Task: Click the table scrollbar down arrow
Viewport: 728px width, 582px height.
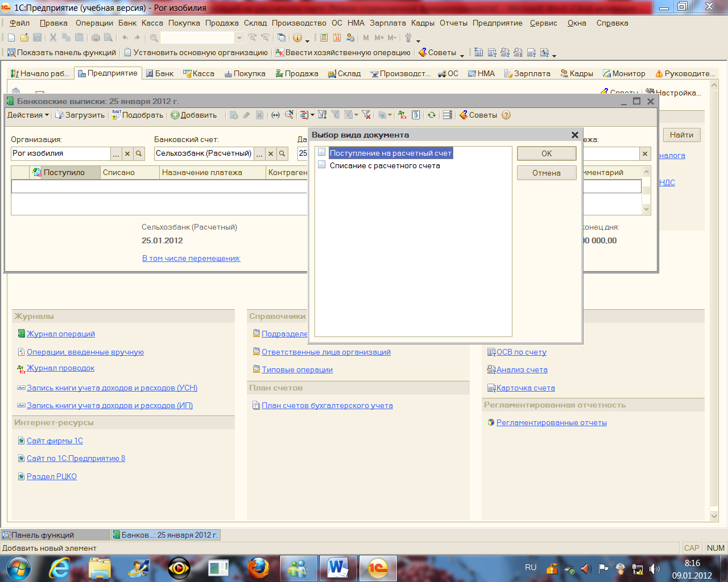Action: coord(646,209)
